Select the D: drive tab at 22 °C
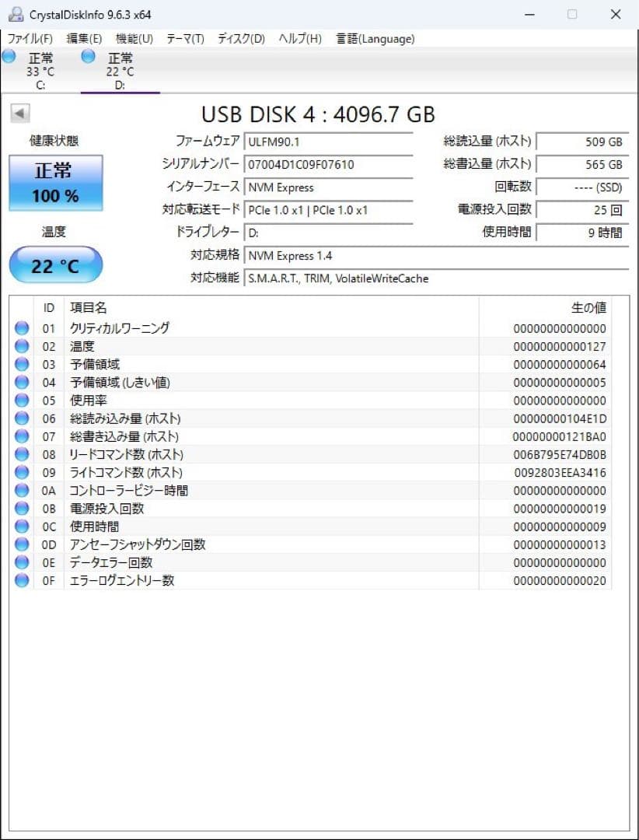Image resolution: width=639 pixels, height=840 pixels. (120, 71)
